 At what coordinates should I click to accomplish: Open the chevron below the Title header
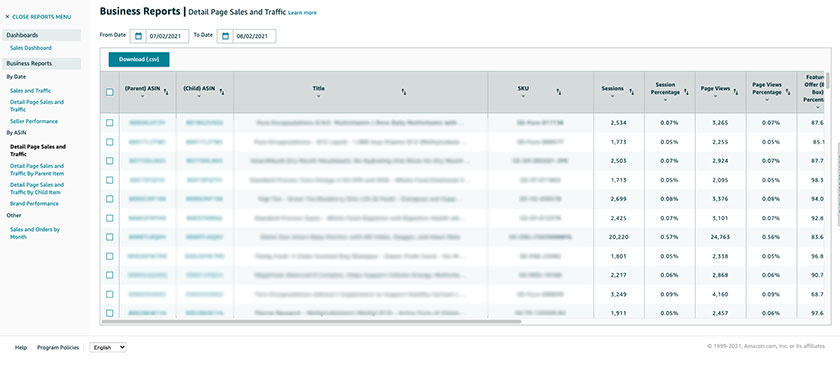click(319, 96)
